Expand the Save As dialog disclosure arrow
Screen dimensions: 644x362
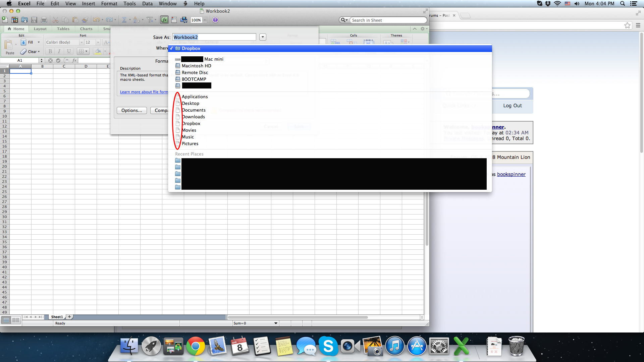263,37
